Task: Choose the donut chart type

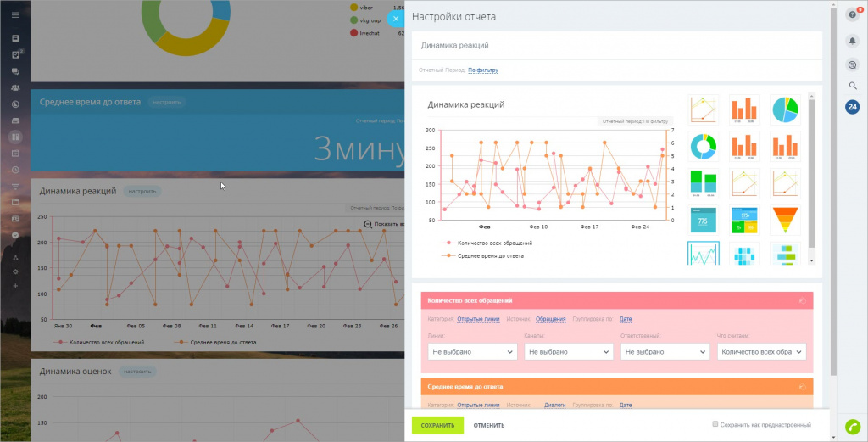Action: click(704, 146)
